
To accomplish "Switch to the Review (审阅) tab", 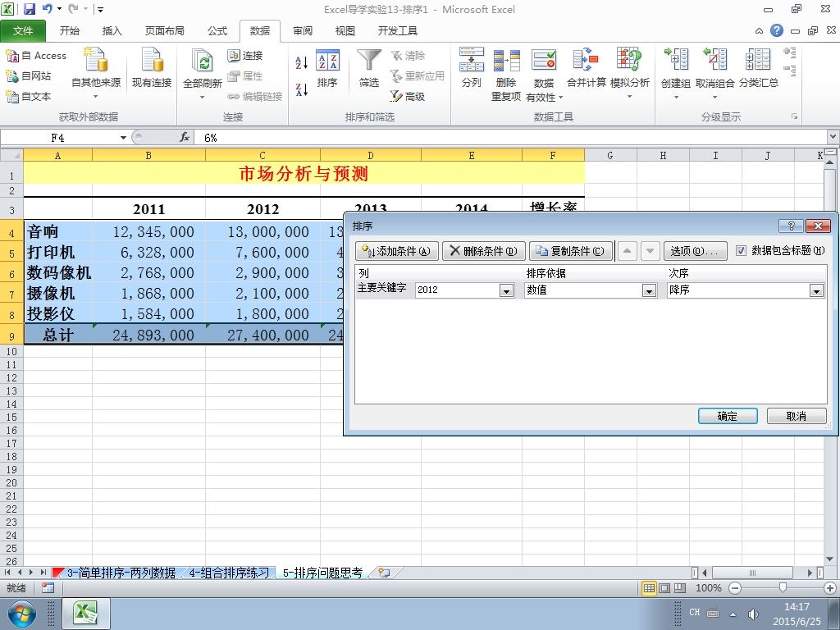I will (x=303, y=31).
